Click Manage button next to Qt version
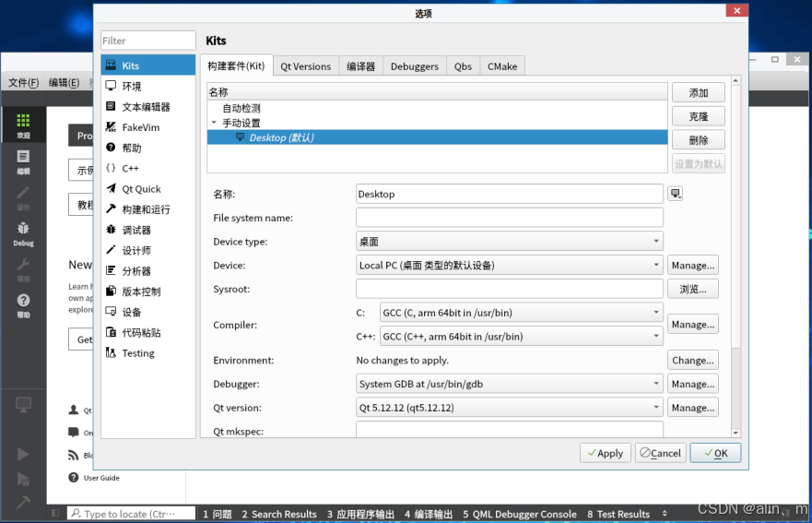The width and height of the screenshot is (812, 523). 693,408
